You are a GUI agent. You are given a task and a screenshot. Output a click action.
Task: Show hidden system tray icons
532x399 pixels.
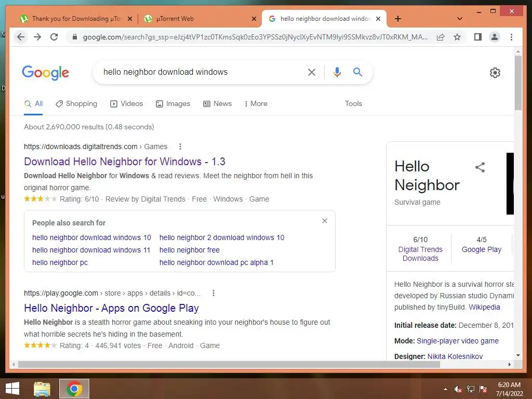click(x=445, y=389)
